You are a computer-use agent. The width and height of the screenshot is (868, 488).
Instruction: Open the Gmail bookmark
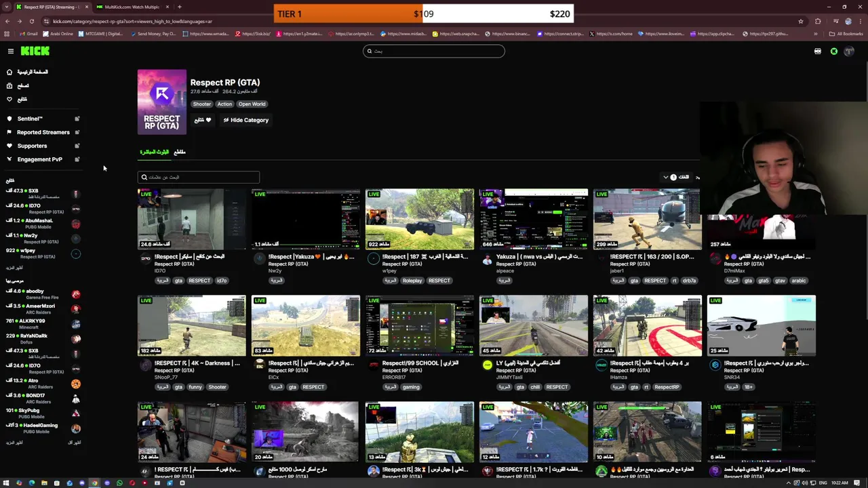[x=28, y=34]
